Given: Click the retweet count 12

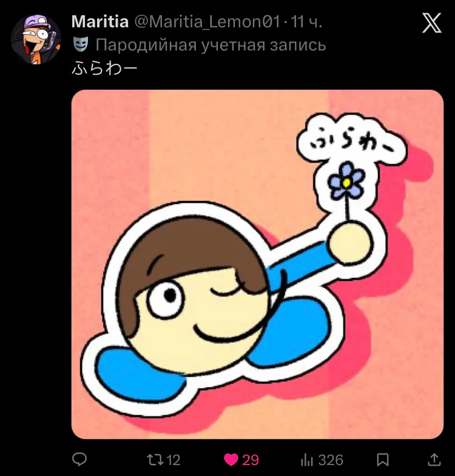Looking at the screenshot, I should click(174, 460).
